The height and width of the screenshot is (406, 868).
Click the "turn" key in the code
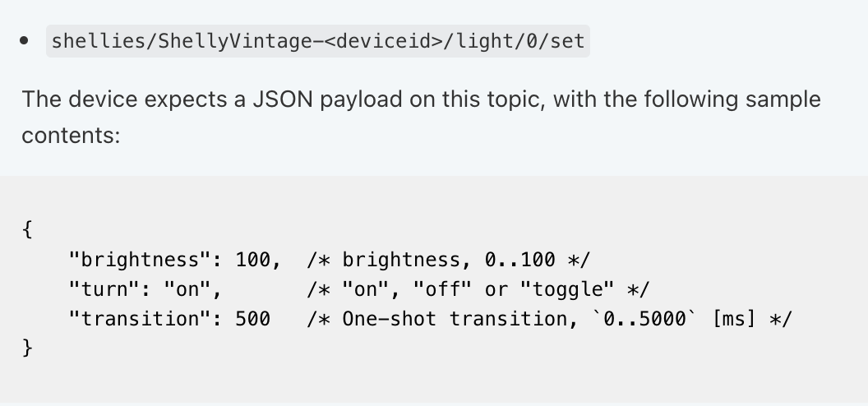[x=104, y=289]
